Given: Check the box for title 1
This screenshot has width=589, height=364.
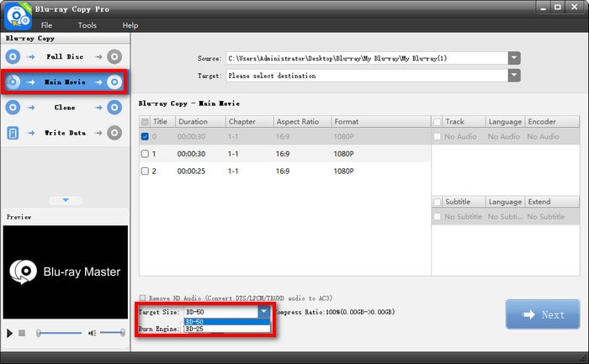Looking at the screenshot, I should [x=145, y=154].
